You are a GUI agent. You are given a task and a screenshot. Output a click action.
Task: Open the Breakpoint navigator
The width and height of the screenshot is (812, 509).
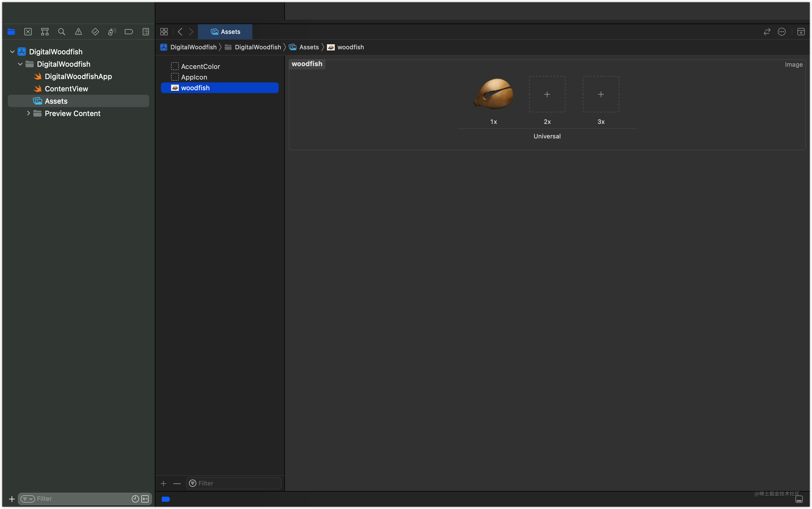click(129, 32)
